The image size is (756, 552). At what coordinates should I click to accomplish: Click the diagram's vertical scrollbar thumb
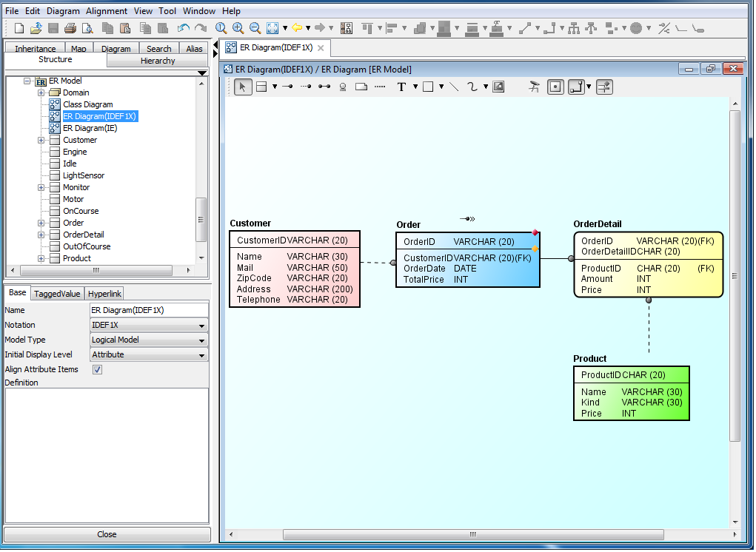tap(735, 277)
